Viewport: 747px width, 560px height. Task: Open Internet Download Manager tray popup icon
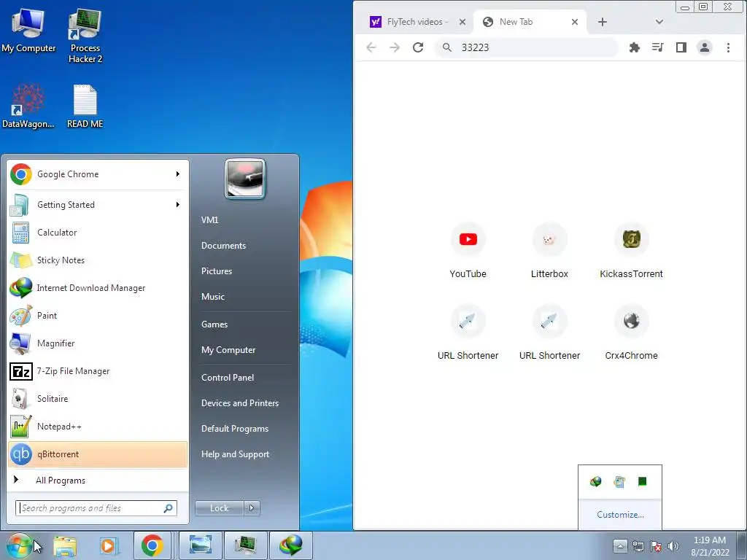tap(595, 481)
